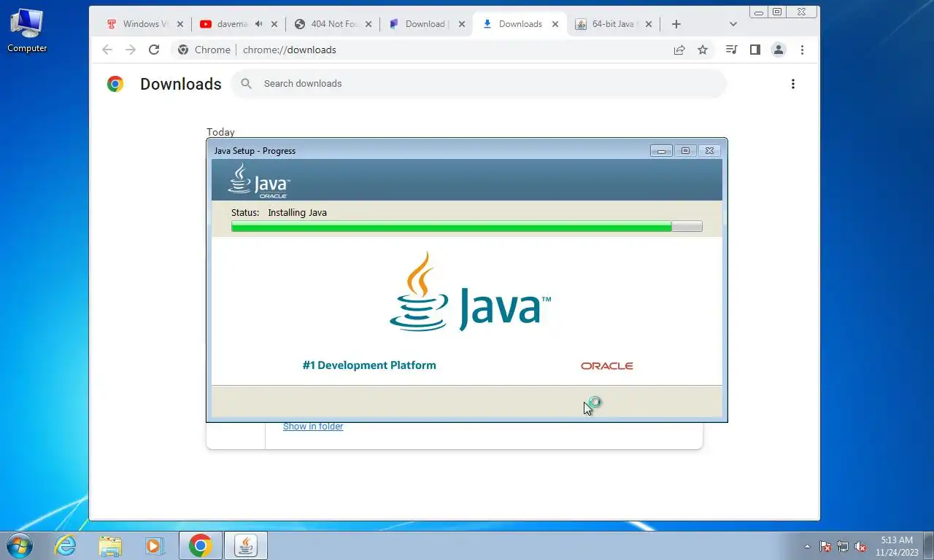
Task: Open the 64-bit Java tab
Action: (x=614, y=24)
